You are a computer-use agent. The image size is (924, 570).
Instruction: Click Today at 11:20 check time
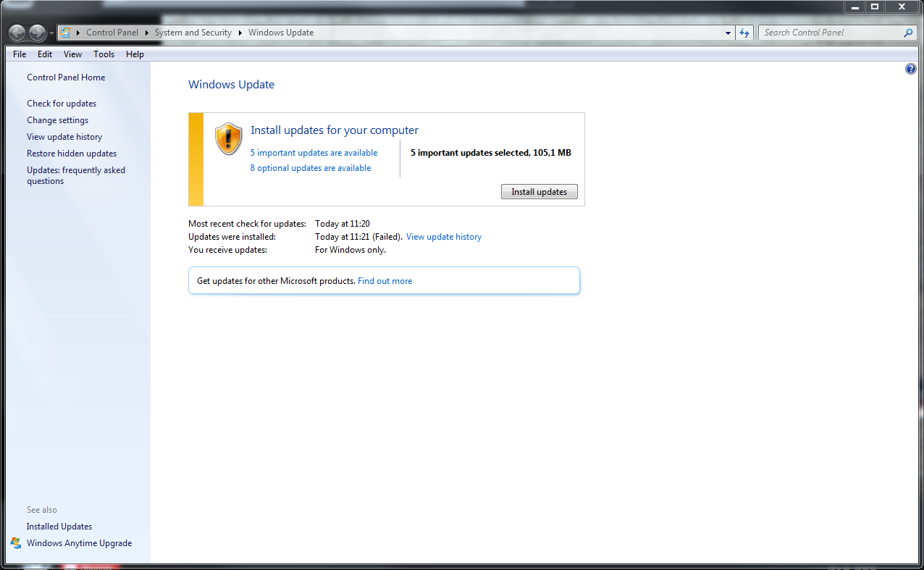(x=343, y=224)
